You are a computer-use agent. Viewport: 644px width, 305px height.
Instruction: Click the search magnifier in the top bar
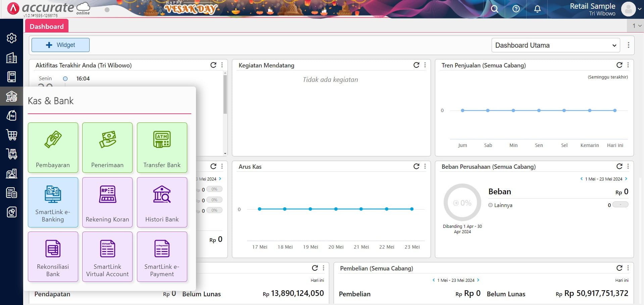pos(494,9)
